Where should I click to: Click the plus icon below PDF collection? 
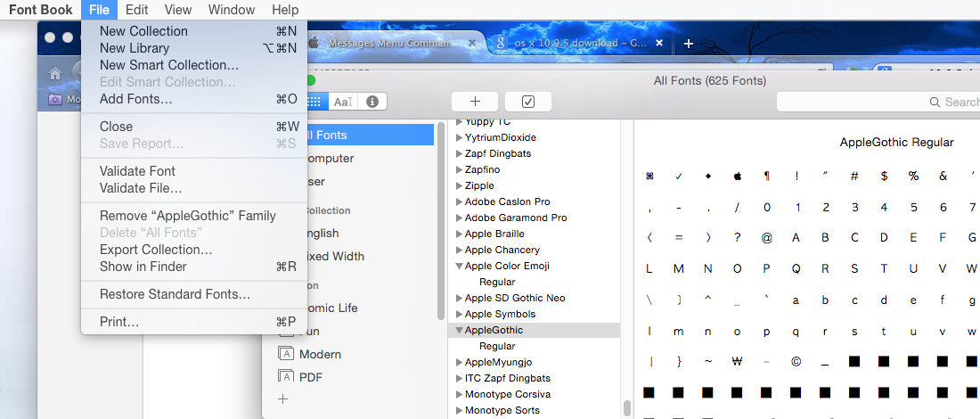[x=282, y=399]
